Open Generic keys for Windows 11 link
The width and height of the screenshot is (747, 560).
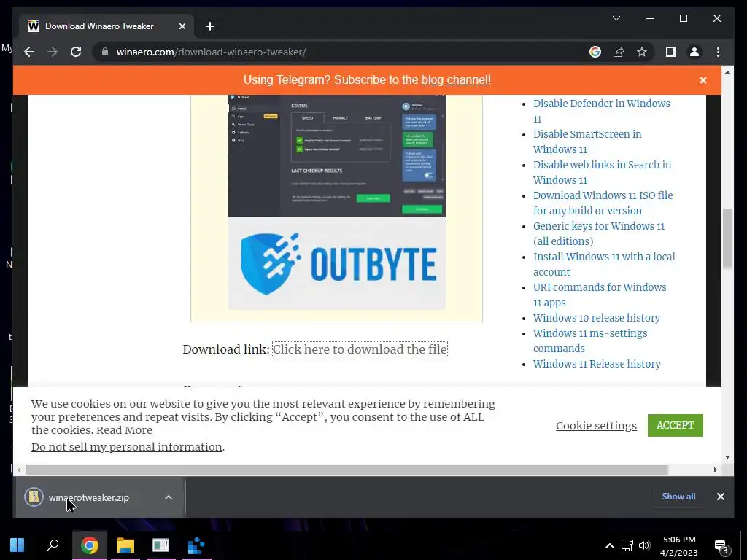[598, 233]
